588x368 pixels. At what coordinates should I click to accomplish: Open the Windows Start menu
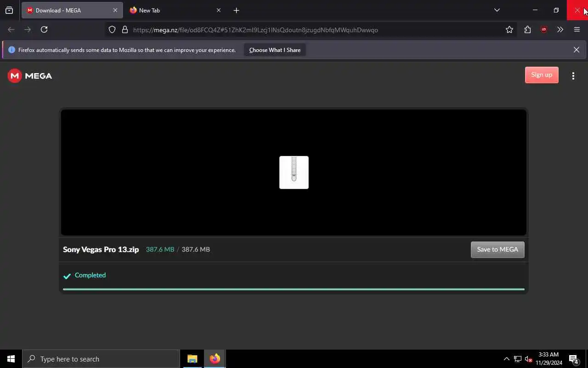pos(11,359)
